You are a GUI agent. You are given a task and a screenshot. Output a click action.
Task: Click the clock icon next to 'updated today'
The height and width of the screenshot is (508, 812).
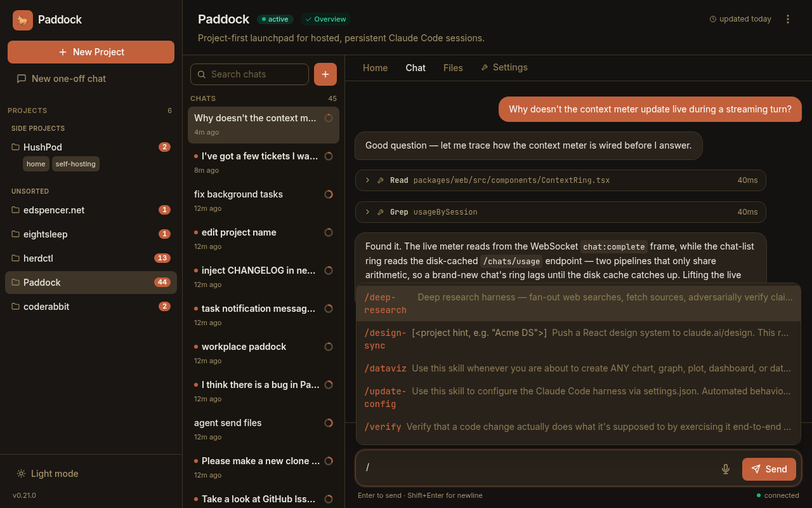[713, 19]
